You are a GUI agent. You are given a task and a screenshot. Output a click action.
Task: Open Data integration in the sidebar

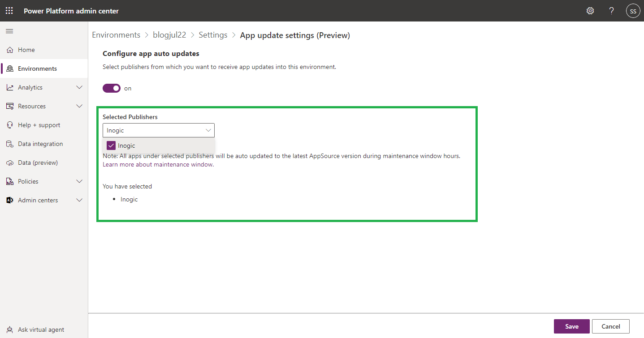point(44,144)
